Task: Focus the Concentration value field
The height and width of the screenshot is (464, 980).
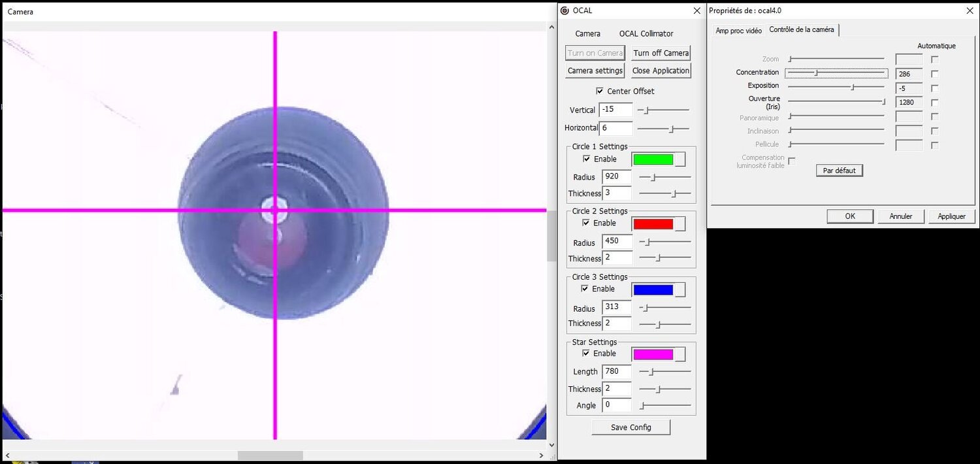Action: pyautogui.click(x=909, y=74)
